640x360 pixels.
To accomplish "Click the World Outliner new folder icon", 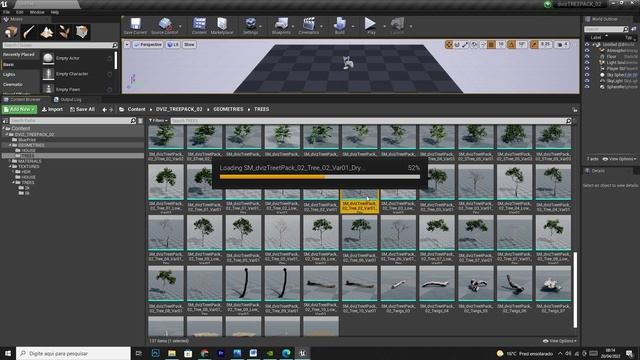I will click(634, 29).
